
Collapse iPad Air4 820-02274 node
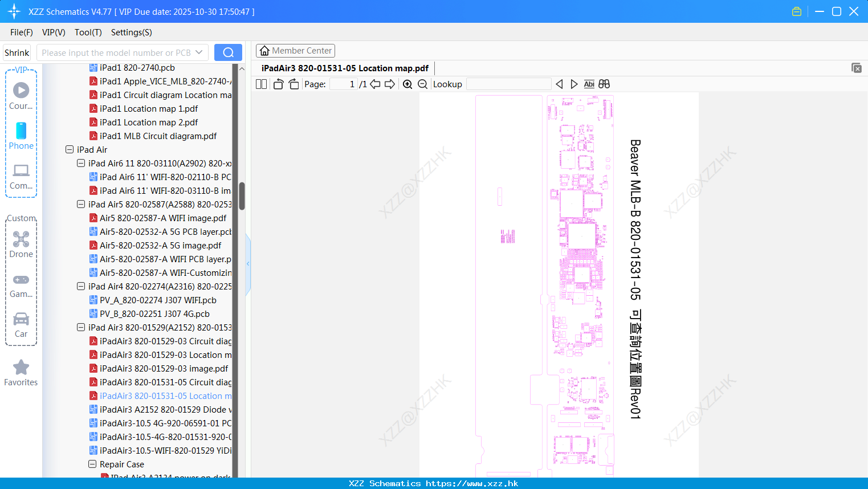pyautogui.click(x=81, y=287)
